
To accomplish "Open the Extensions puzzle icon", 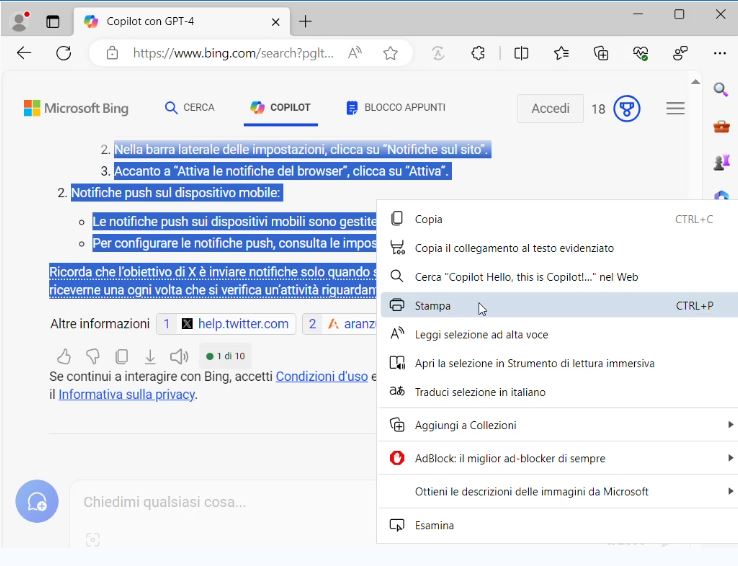I will pyautogui.click(x=478, y=53).
